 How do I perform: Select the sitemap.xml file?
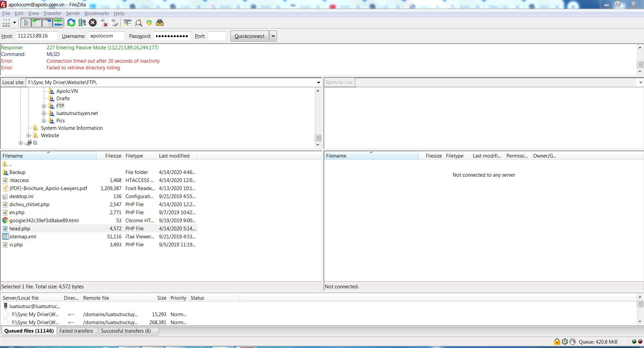tap(99, 237)
